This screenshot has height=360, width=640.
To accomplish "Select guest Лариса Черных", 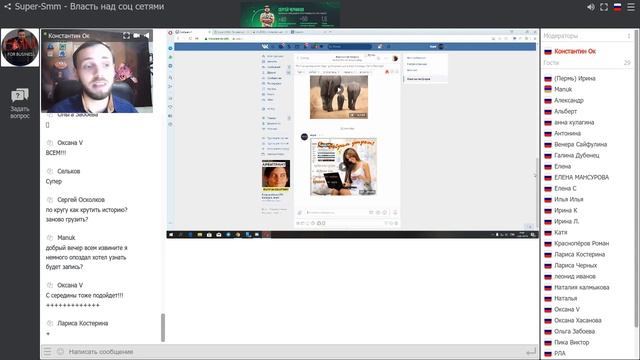I will (576, 266).
